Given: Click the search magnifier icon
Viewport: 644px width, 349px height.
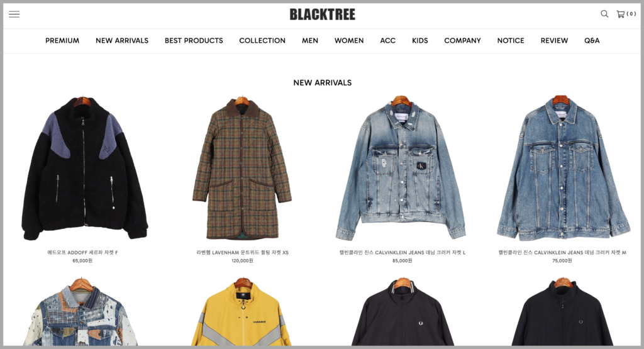Looking at the screenshot, I should [604, 14].
